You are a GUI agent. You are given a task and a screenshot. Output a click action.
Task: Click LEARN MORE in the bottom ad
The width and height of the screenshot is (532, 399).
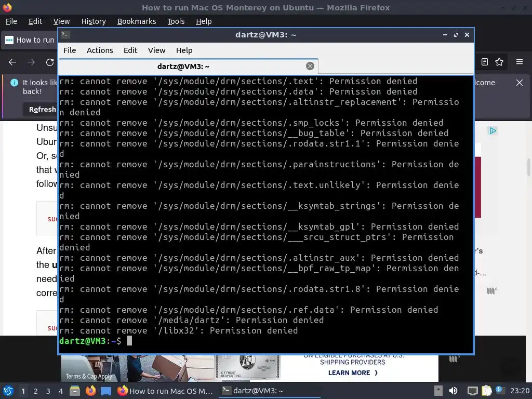[353, 373]
